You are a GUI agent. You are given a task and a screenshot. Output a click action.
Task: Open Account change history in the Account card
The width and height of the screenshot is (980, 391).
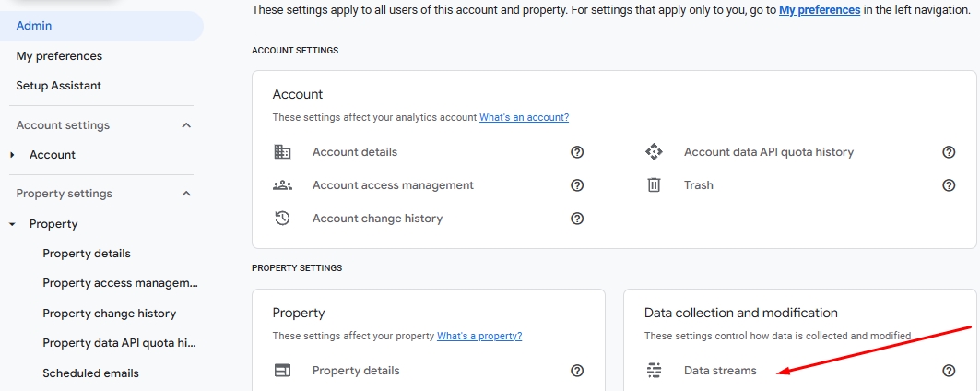377,219
